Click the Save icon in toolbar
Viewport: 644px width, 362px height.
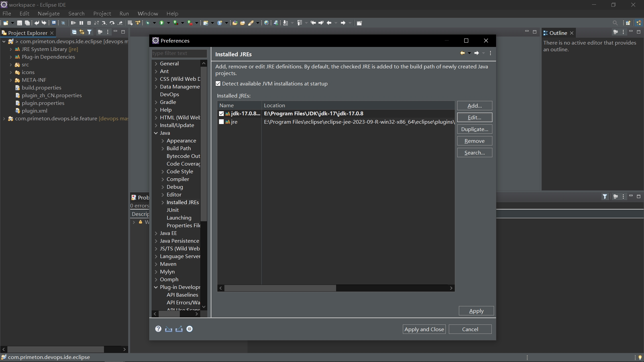click(x=19, y=23)
